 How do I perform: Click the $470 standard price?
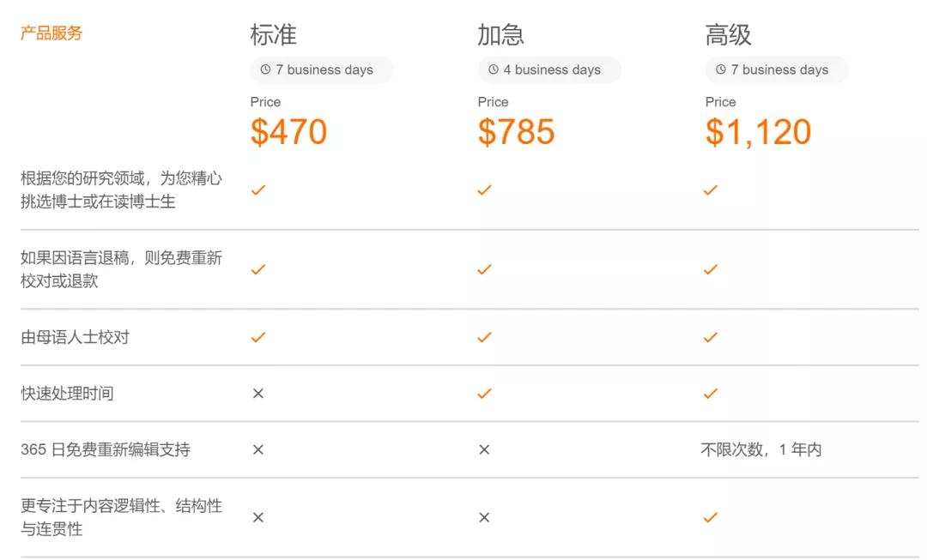click(288, 132)
